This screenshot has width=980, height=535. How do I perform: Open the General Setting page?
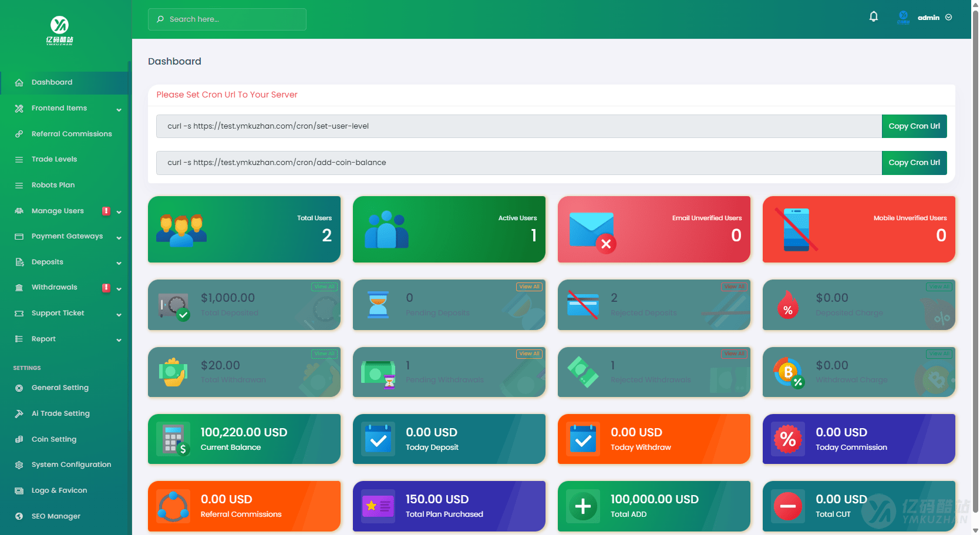click(59, 388)
